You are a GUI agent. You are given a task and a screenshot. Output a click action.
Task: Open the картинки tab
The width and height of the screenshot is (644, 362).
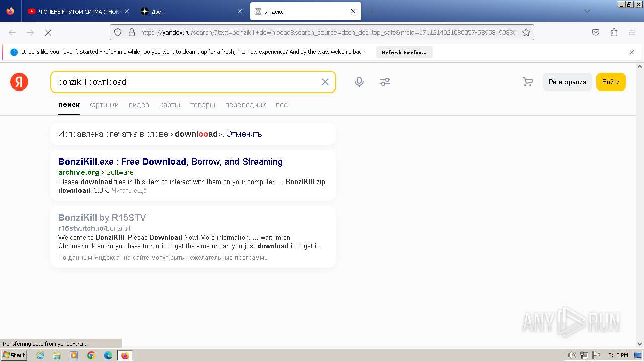click(103, 105)
